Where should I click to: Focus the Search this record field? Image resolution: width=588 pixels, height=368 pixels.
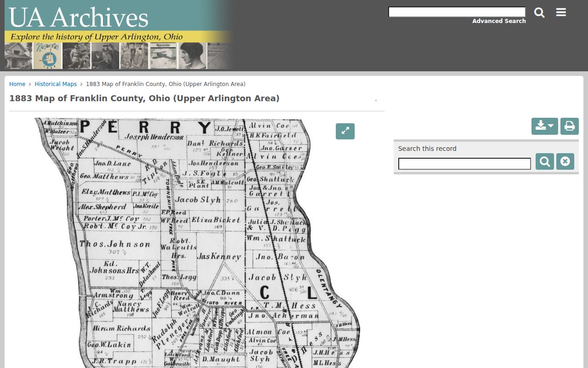click(464, 164)
